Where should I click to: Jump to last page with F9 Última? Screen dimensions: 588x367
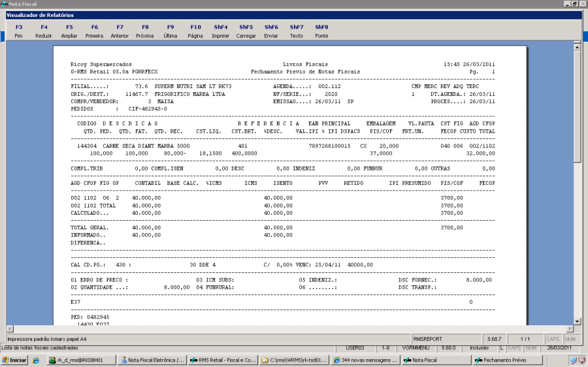171,31
